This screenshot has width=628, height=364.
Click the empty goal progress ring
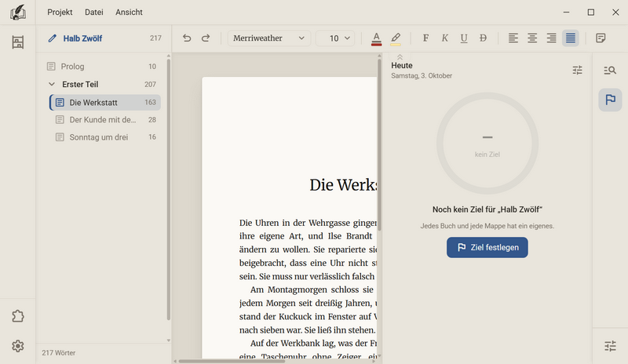487,144
